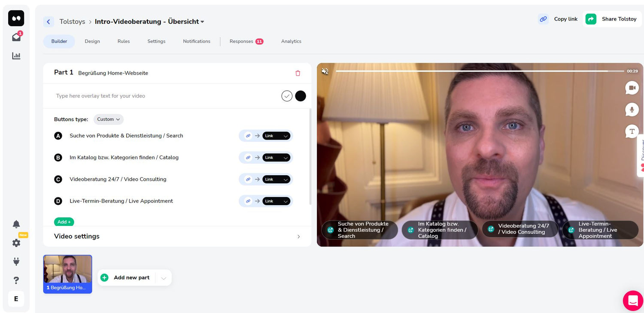Click the microphone reply icon
The image size is (644, 313).
[632, 109]
